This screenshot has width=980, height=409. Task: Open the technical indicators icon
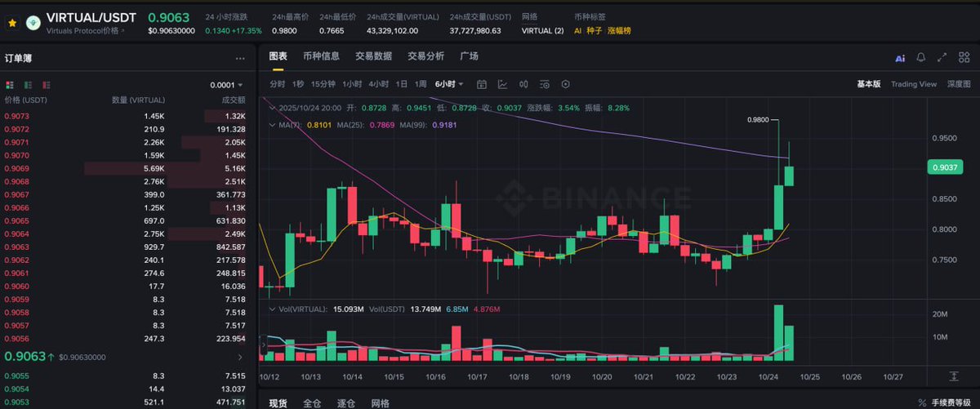[x=544, y=84]
